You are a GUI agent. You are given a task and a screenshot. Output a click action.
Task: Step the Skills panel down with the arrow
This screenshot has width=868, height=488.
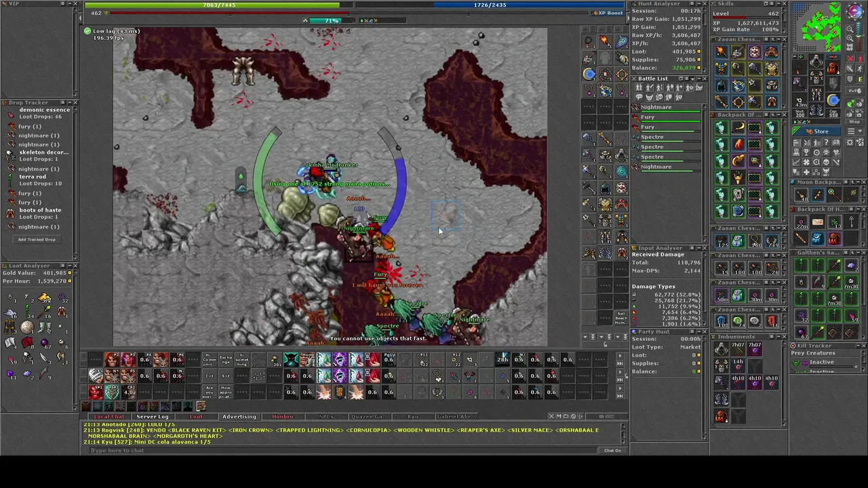pyautogui.click(x=785, y=31)
